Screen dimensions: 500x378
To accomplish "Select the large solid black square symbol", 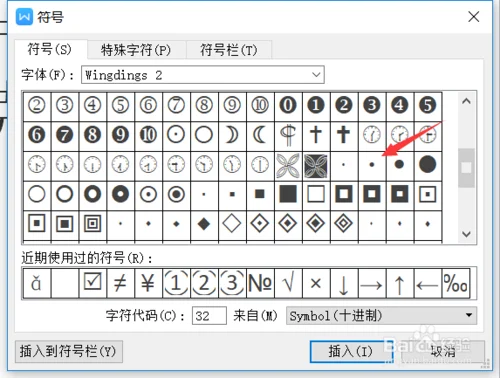I will coord(288,194).
